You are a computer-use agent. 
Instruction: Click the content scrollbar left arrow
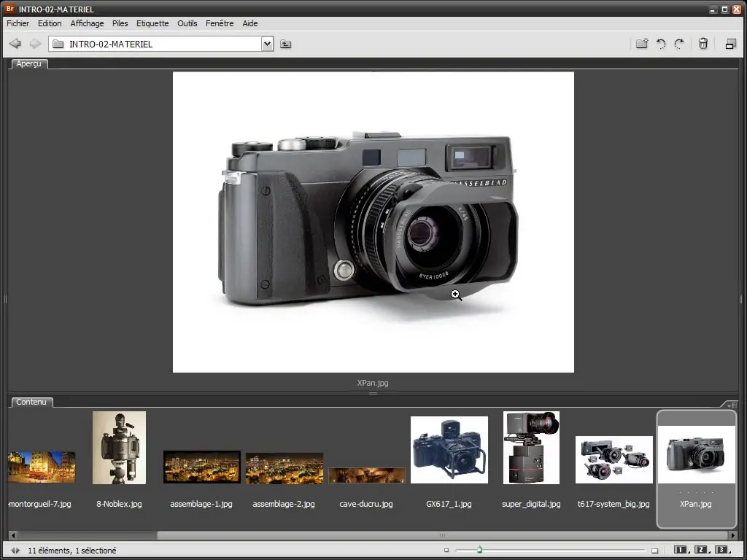pos(13,535)
